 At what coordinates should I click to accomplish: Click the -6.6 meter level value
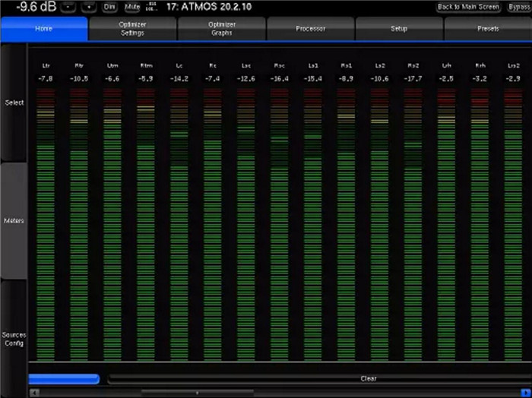112,79
